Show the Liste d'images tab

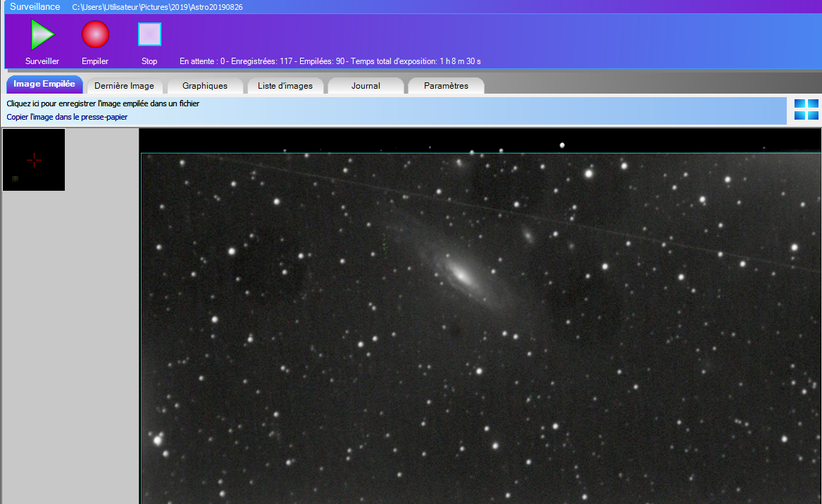click(285, 86)
